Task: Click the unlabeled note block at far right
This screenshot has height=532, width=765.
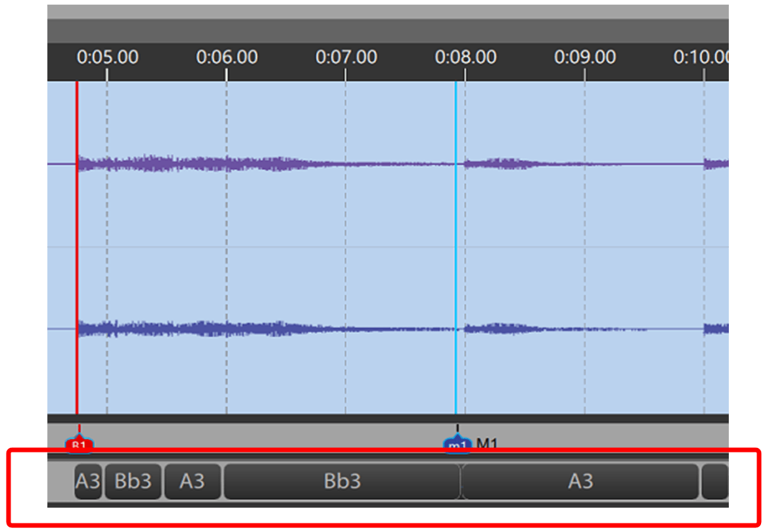Action: click(x=715, y=481)
